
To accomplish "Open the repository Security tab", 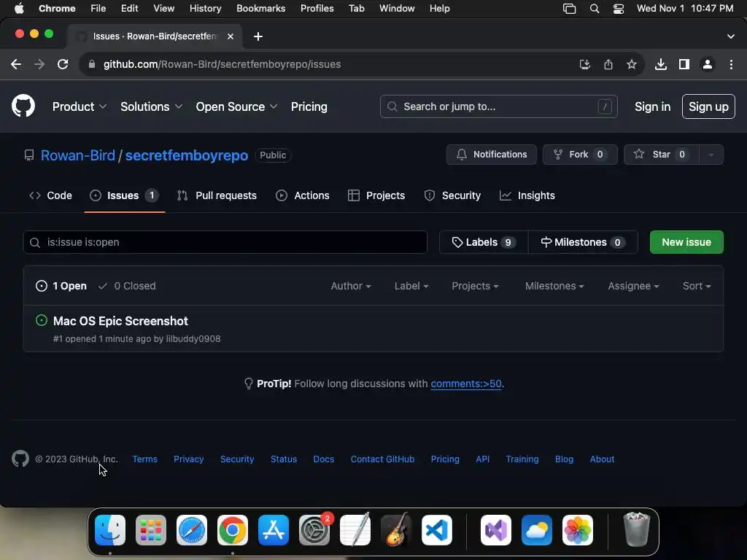I will 452,195.
